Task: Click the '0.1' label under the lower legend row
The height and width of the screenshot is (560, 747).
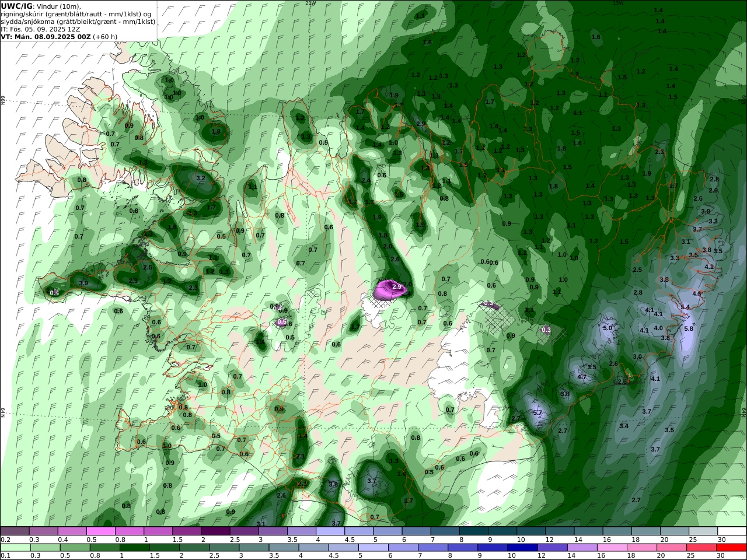Action: point(5,556)
